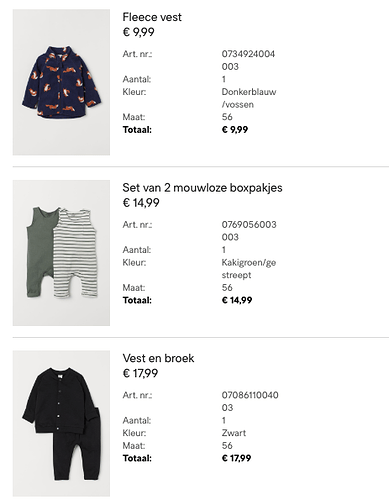
Task: Click the Fleece vest product title
Action: click(x=152, y=17)
